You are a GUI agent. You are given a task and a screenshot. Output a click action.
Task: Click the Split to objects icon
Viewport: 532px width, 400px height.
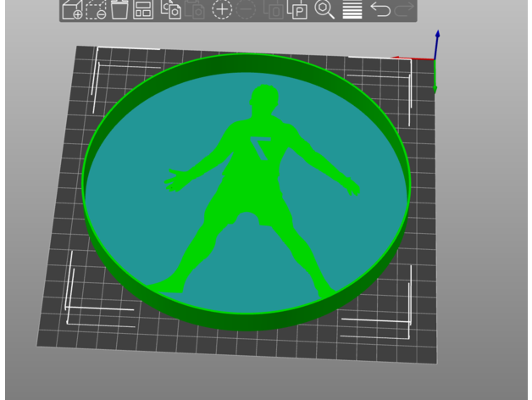273,10
